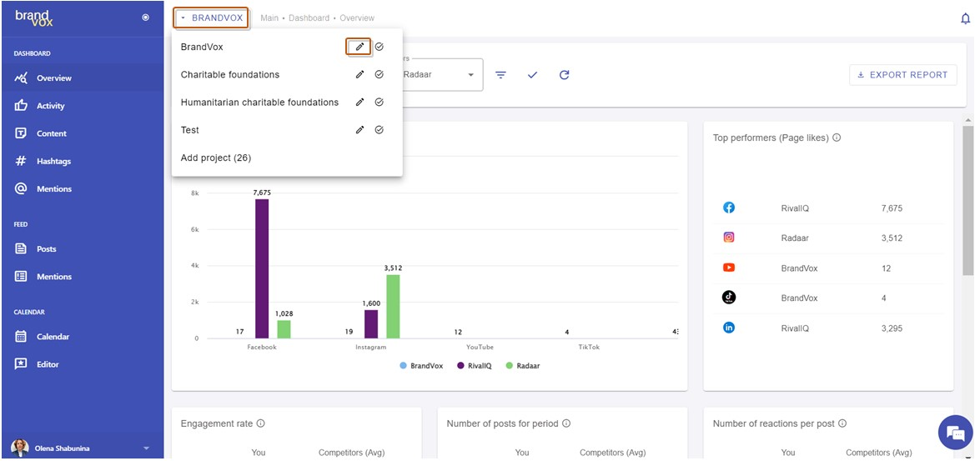Image resolution: width=980 pixels, height=461 pixels.
Task: Click Facebook icon in Top performers
Action: point(729,208)
